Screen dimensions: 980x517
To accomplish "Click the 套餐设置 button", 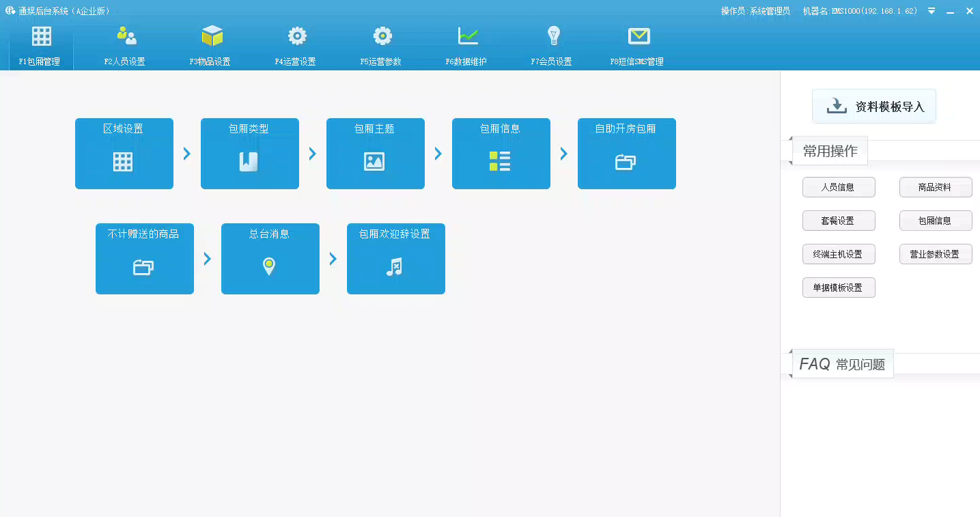I will click(x=839, y=221).
